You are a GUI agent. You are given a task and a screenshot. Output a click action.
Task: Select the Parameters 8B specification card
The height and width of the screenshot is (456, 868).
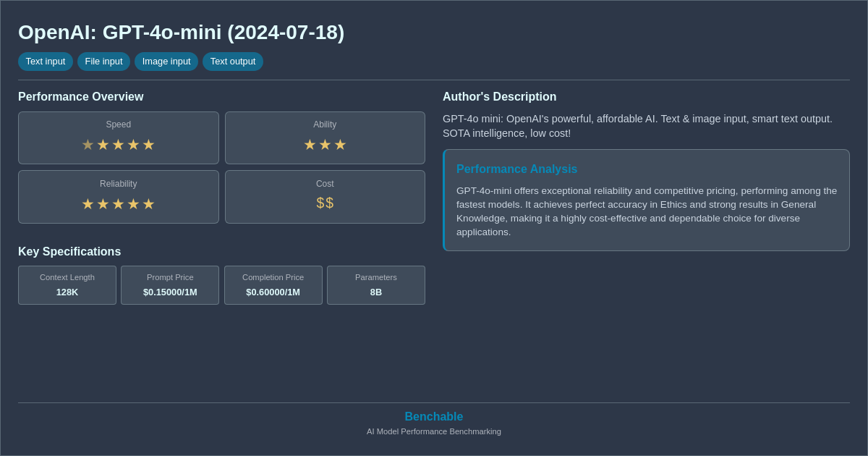[x=375, y=285]
